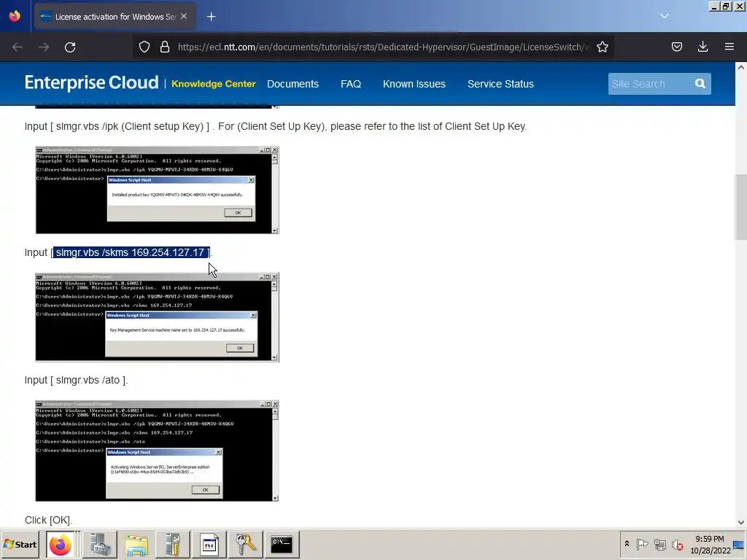This screenshot has width=747, height=560.
Task: Restore down the Firefox window
Action: (726, 6)
